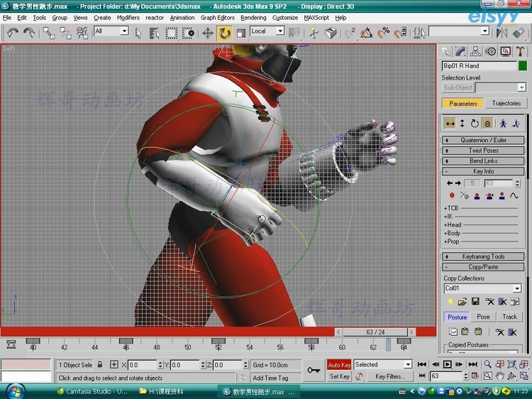Toggle Set Key animation mode
Viewport: 532px width, 399px height.
[339, 376]
